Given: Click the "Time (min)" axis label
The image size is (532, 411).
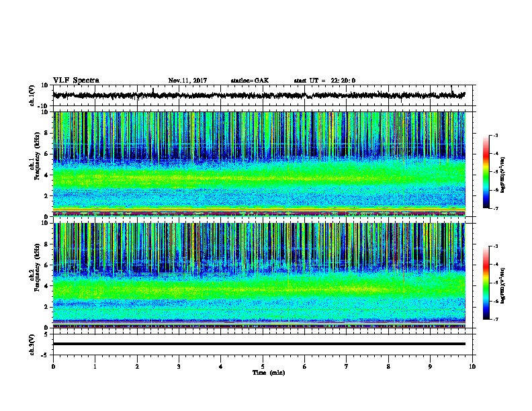Looking at the screenshot, I should [x=269, y=373].
